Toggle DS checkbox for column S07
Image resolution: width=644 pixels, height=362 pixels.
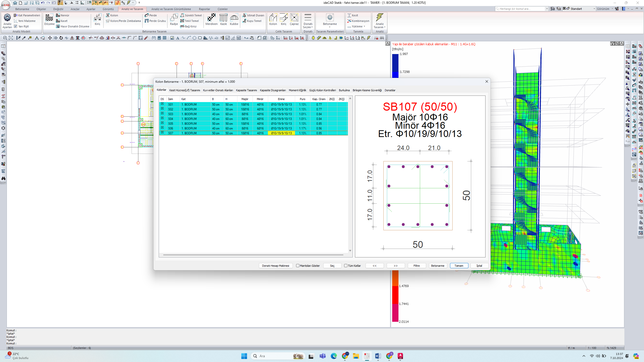[162, 132]
